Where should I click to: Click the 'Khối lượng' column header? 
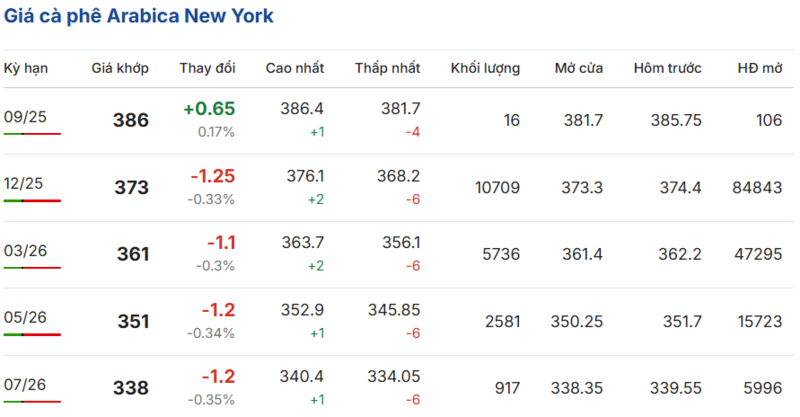click(x=485, y=69)
